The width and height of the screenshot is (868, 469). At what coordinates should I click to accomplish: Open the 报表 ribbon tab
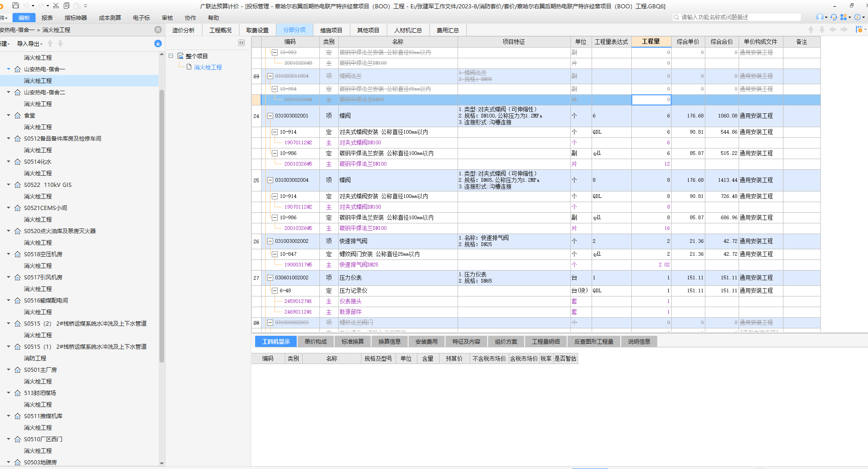pyautogui.click(x=47, y=18)
